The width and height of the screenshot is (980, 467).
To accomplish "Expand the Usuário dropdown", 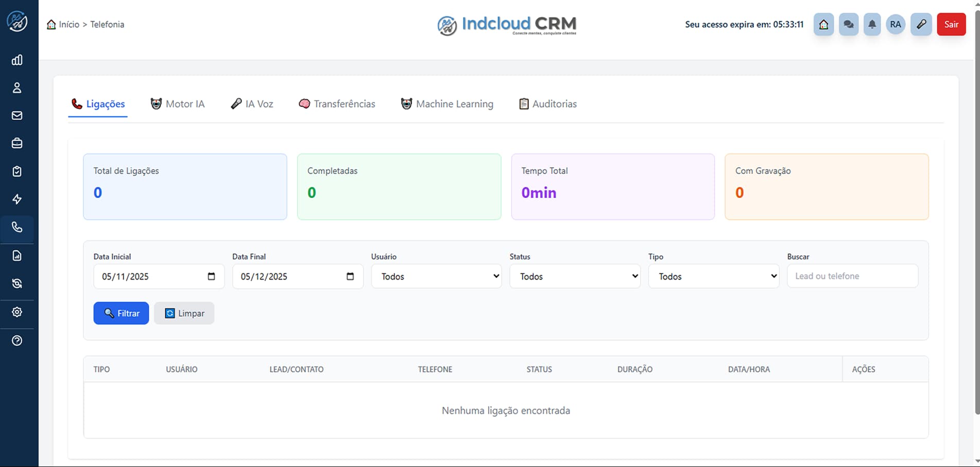I will click(x=436, y=276).
